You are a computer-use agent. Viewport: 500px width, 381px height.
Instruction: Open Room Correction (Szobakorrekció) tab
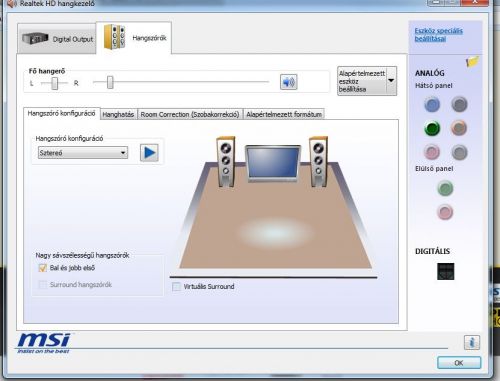click(190, 114)
